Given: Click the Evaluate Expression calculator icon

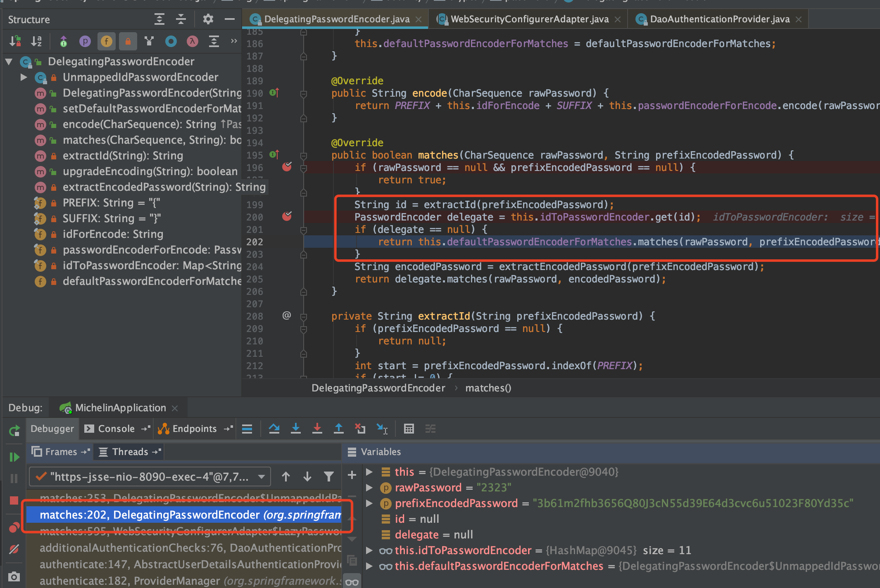Looking at the screenshot, I should point(409,429).
